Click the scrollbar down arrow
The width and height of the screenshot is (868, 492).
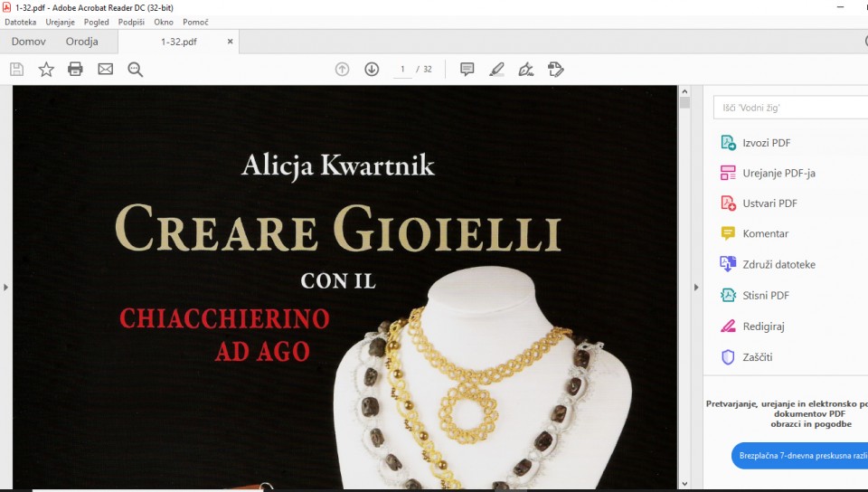684,484
